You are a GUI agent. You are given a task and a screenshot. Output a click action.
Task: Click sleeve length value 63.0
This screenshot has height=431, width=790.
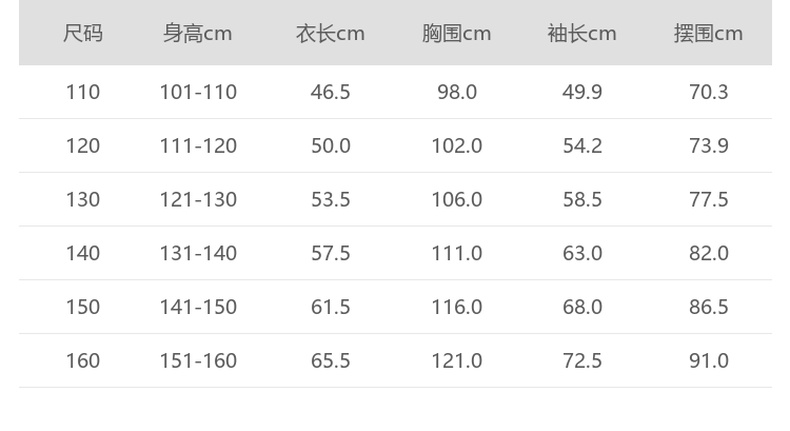pyautogui.click(x=582, y=254)
